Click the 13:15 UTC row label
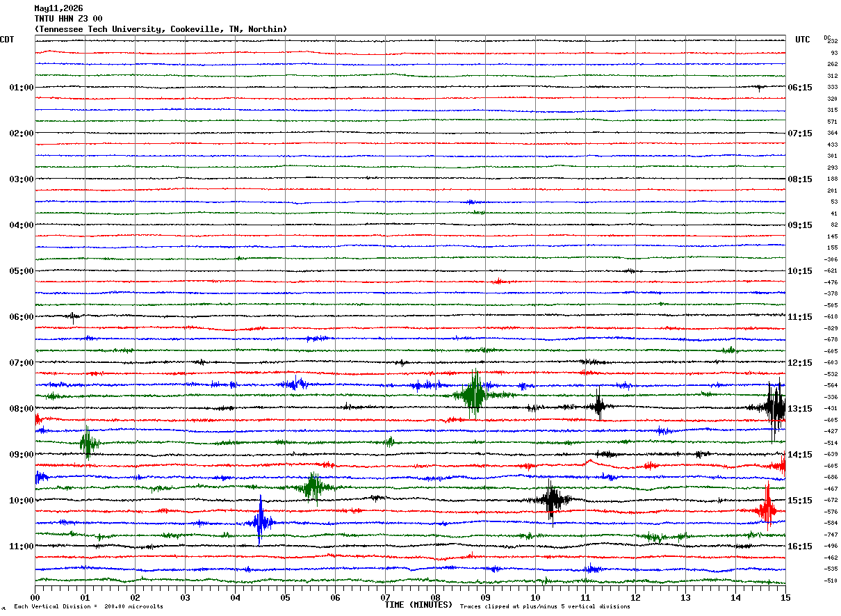This screenshot has width=841, height=616. (x=800, y=409)
